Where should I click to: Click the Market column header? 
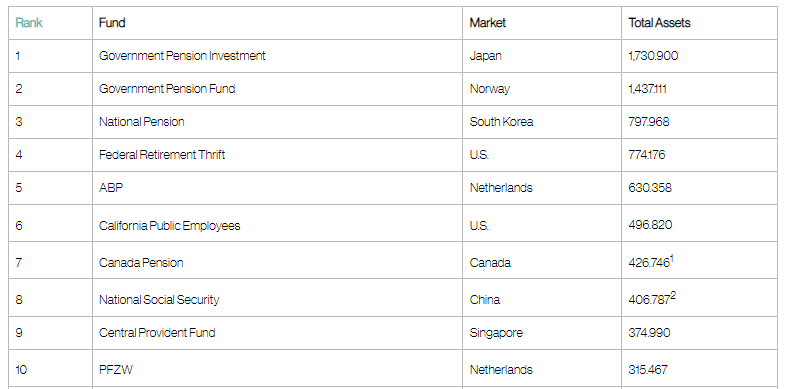[x=487, y=23]
